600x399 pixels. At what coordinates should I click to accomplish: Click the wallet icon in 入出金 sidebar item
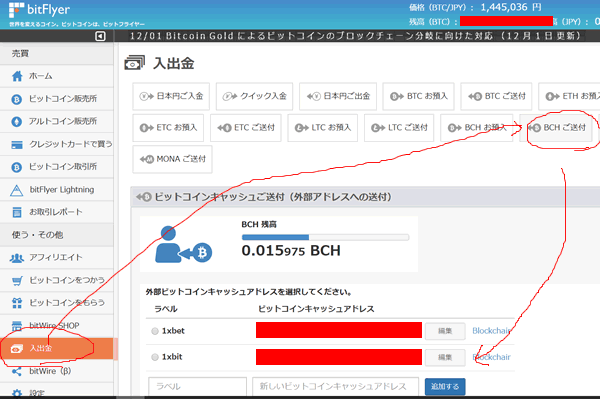point(17,349)
